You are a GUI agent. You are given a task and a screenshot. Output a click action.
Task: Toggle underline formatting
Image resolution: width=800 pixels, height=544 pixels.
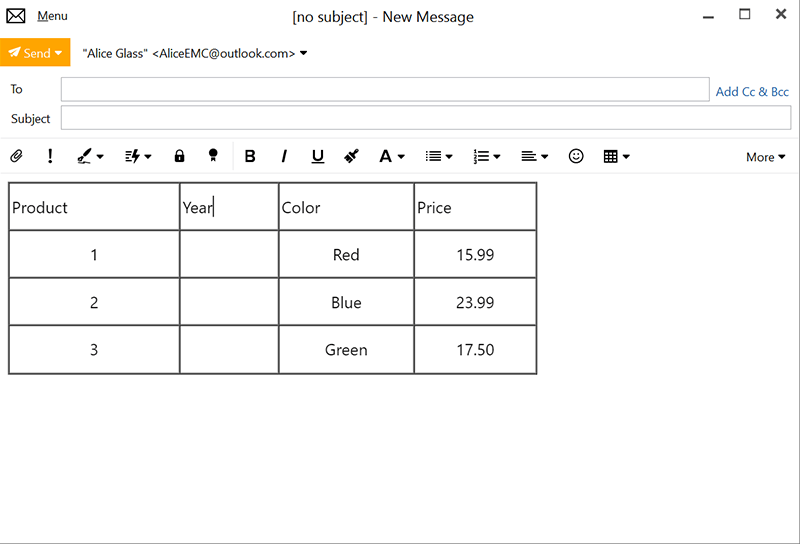[x=318, y=156]
